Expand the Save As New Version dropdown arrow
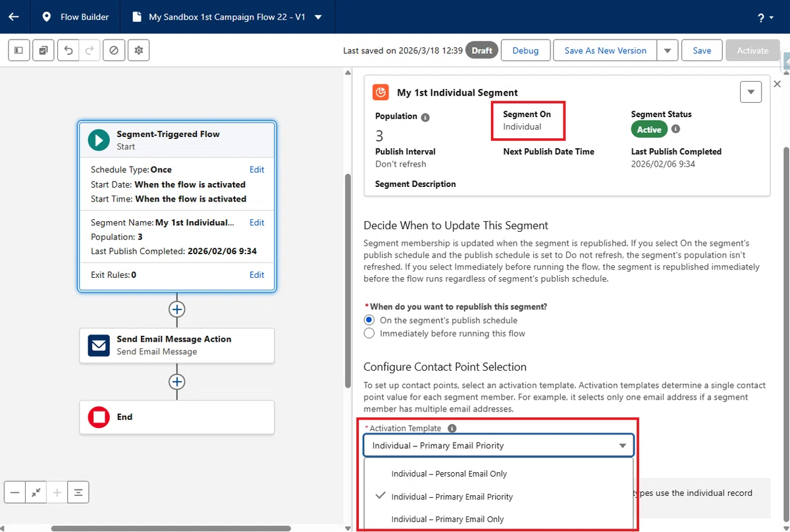Image resolution: width=790 pixels, height=532 pixels. (668, 50)
